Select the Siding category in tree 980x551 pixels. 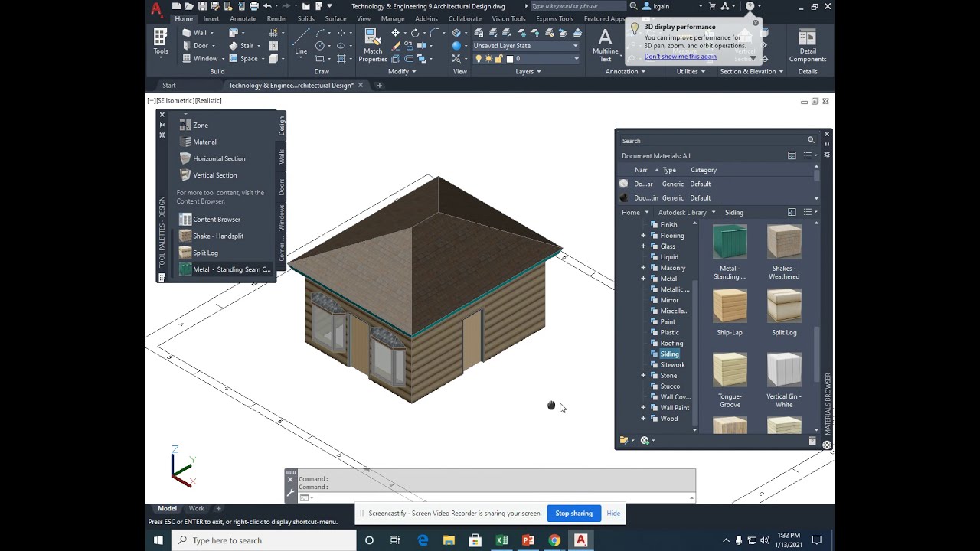670,354
